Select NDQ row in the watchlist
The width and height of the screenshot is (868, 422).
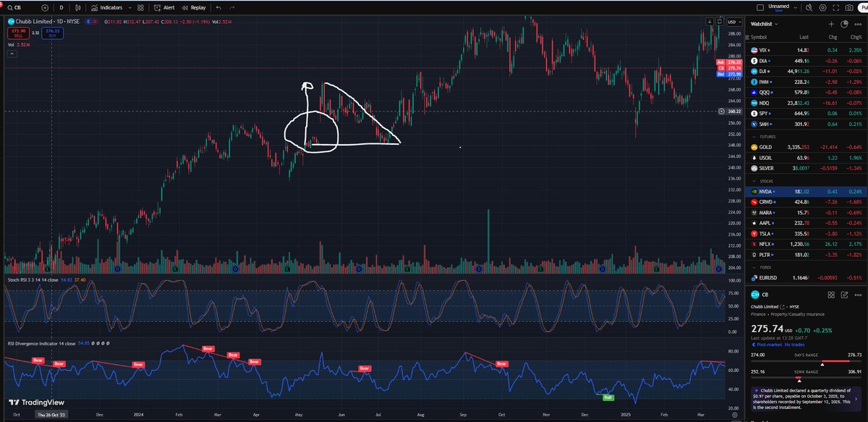point(807,104)
